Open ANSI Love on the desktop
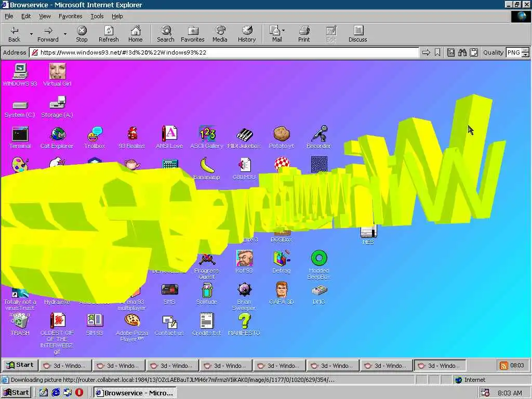Image resolution: width=532 pixels, height=399 pixels. click(x=169, y=138)
